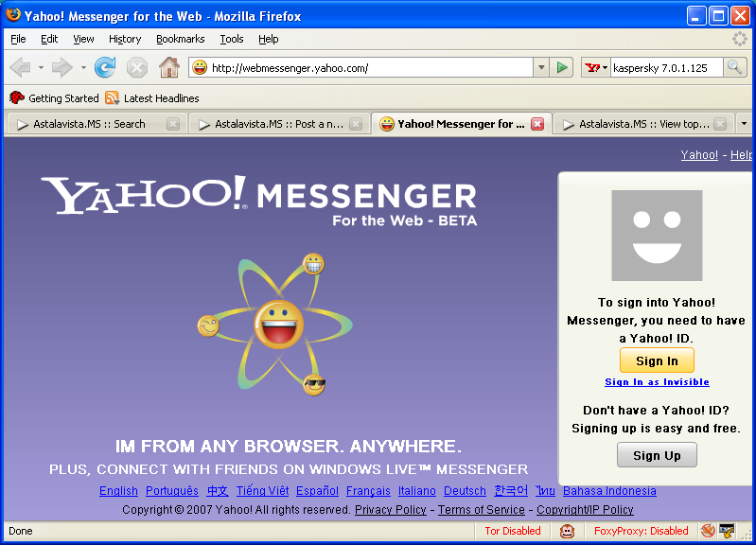
Task: Open the View menu
Action: [x=83, y=39]
